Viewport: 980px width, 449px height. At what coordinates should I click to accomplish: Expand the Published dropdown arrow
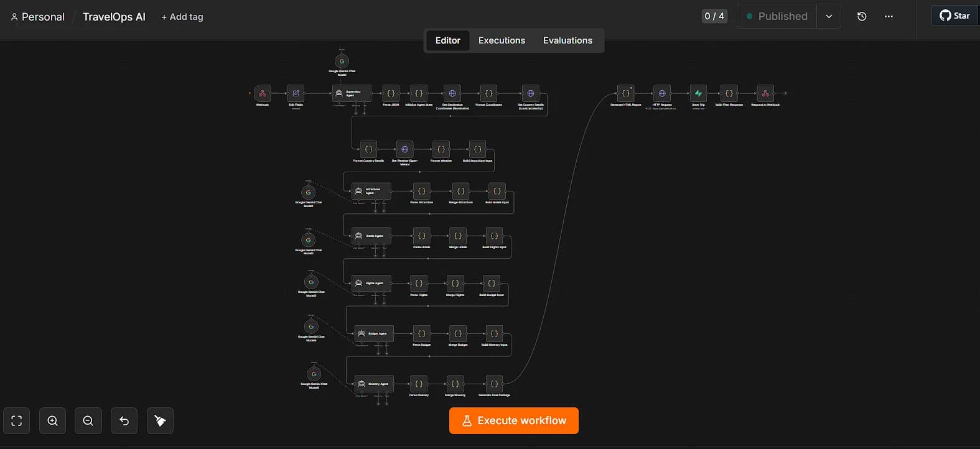tap(829, 16)
